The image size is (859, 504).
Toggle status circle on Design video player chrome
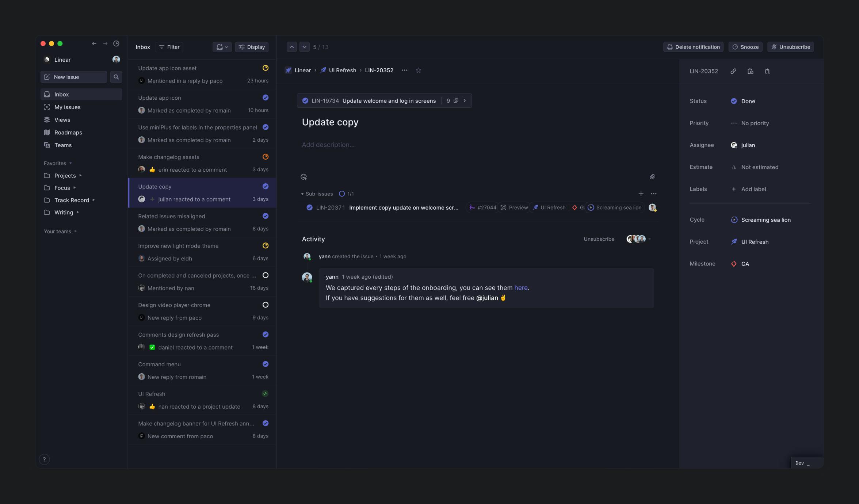pos(266,305)
